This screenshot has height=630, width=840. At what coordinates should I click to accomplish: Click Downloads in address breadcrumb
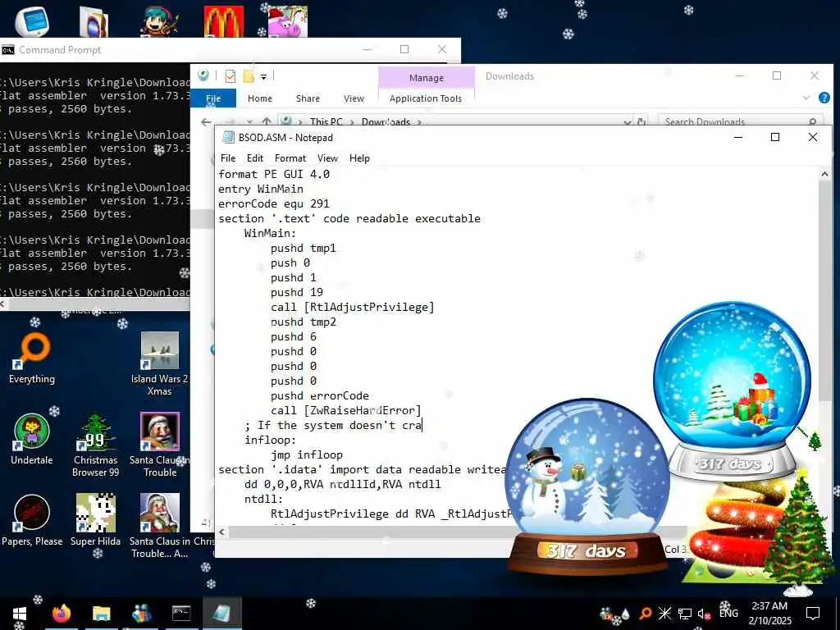[x=386, y=121]
